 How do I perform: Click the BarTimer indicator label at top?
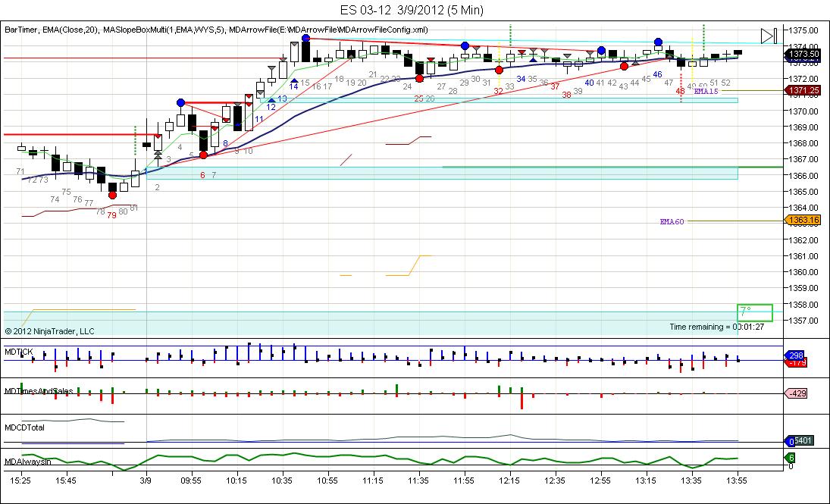(x=20, y=30)
